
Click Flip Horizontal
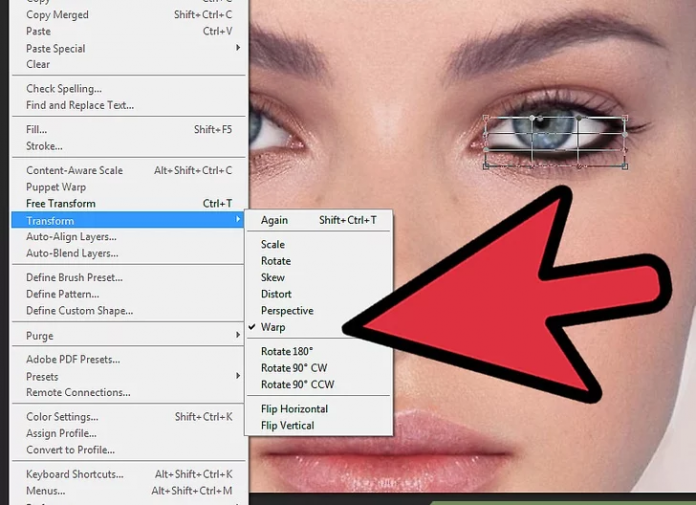294,409
